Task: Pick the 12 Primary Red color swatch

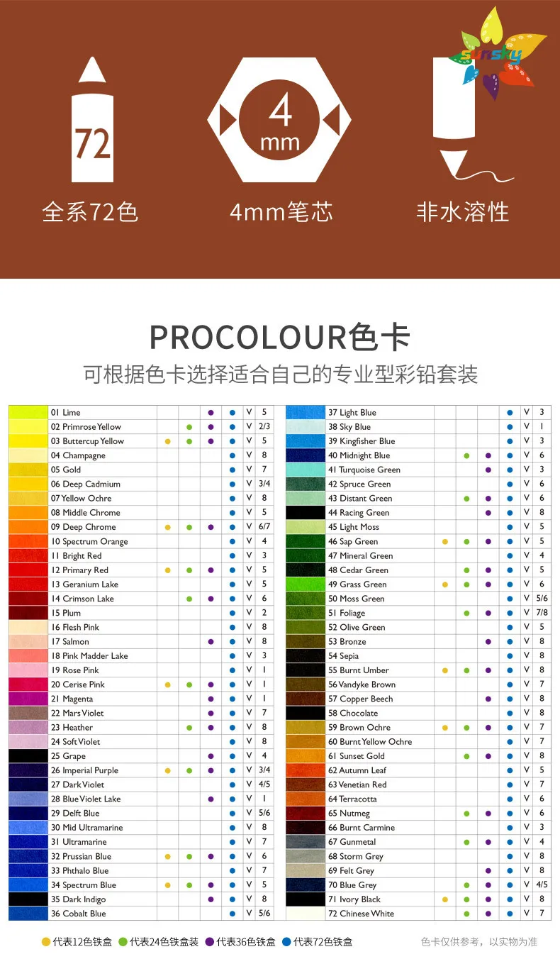Action: tap(28, 570)
